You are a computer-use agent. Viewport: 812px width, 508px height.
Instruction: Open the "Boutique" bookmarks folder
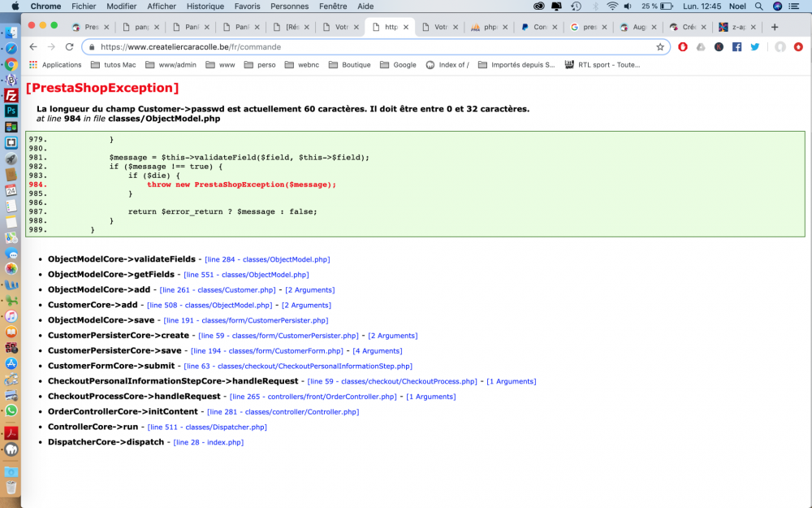click(349, 65)
